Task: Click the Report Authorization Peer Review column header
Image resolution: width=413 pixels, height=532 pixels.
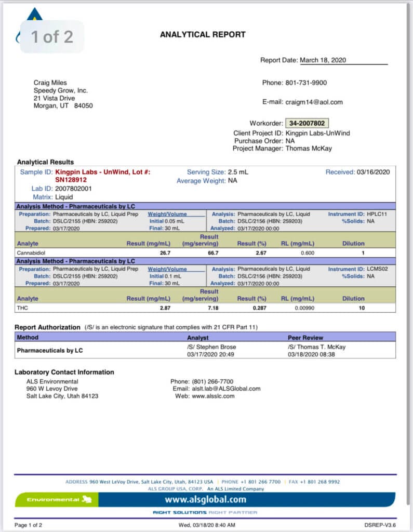Action: coord(305,338)
